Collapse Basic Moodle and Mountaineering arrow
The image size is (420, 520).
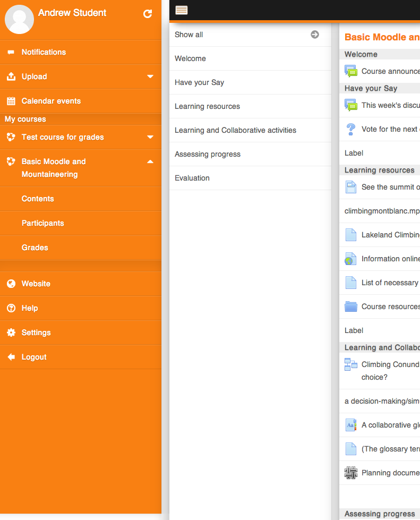(x=150, y=161)
